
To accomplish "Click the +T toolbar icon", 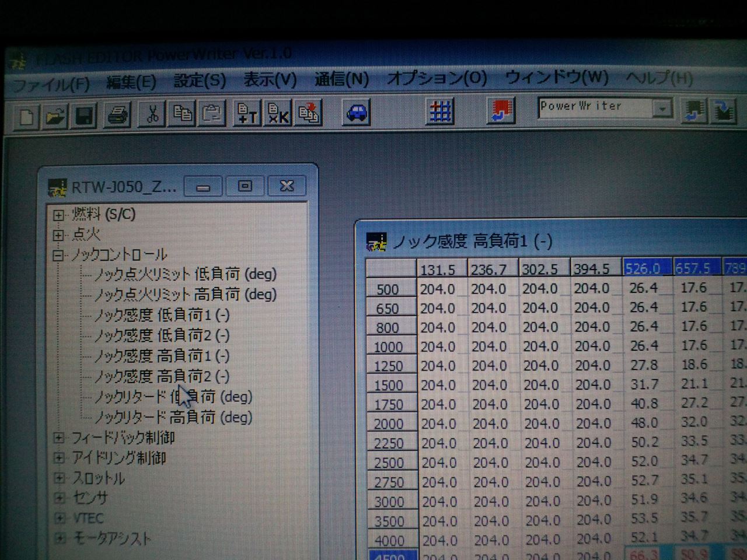I will (248, 113).
